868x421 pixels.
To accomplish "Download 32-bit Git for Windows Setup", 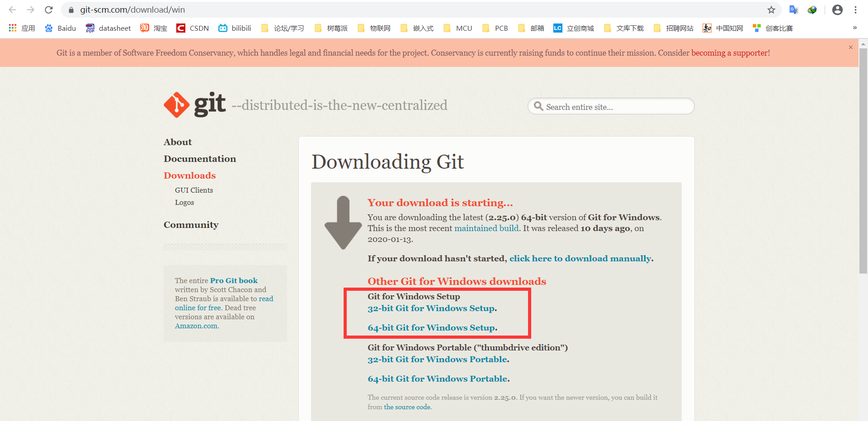I will coord(432,308).
